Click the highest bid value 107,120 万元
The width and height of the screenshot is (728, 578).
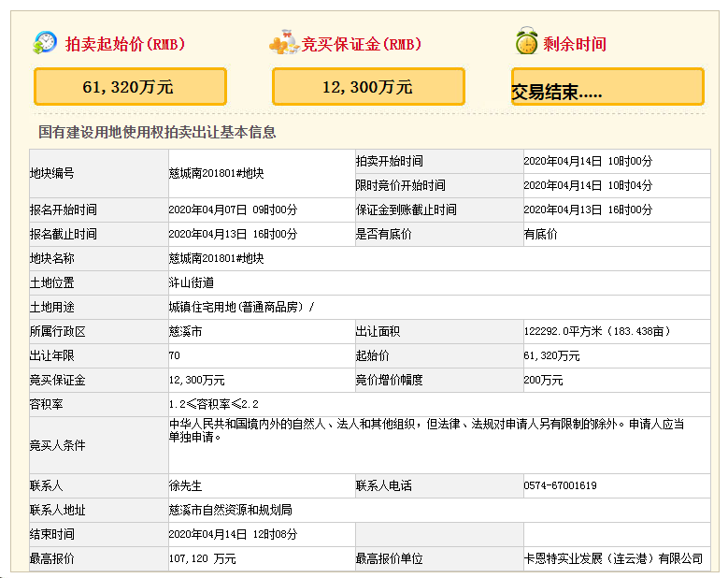(x=202, y=558)
